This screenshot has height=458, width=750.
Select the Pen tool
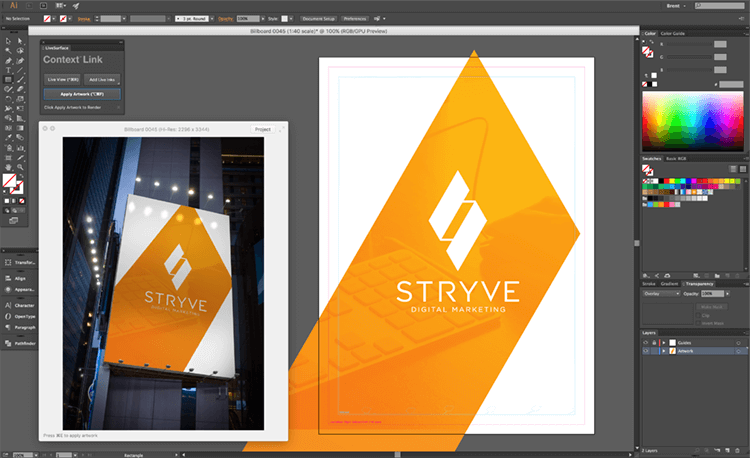(8, 61)
